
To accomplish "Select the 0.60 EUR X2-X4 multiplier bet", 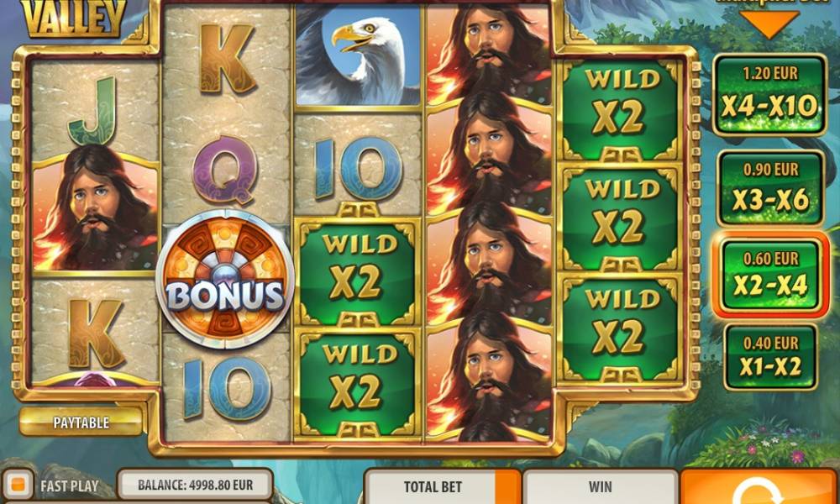I will [x=770, y=276].
